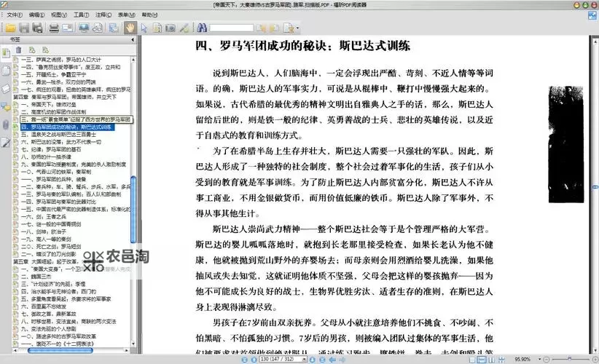Image resolution: width=599 pixels, height=364 pixels.
Task: Select the text-select document tool
Action: (157, 28)
